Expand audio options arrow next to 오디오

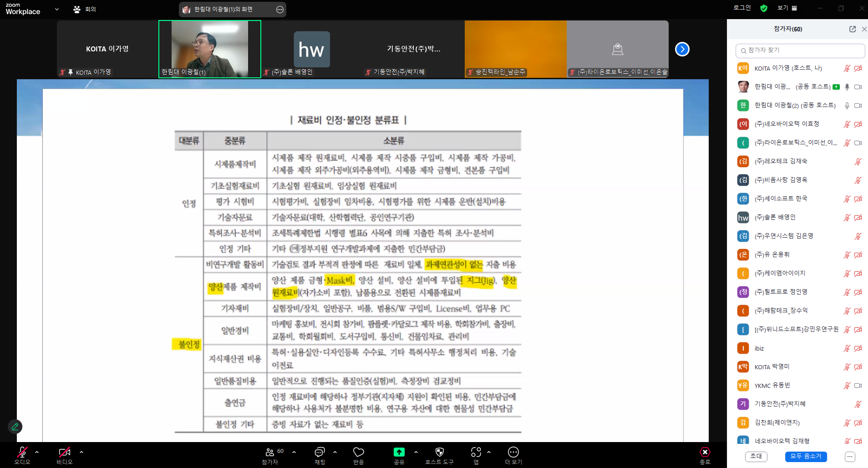pos(37,452)
